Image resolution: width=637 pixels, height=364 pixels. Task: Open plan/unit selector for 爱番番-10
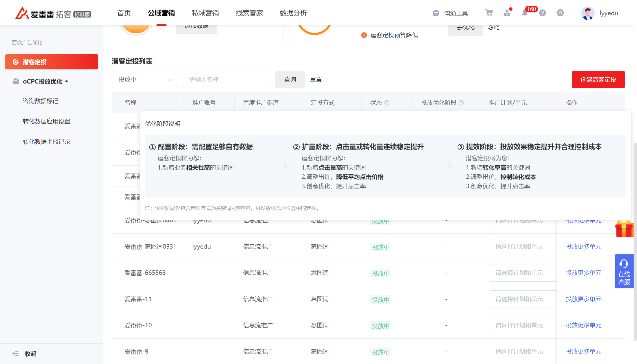point(523,325)
